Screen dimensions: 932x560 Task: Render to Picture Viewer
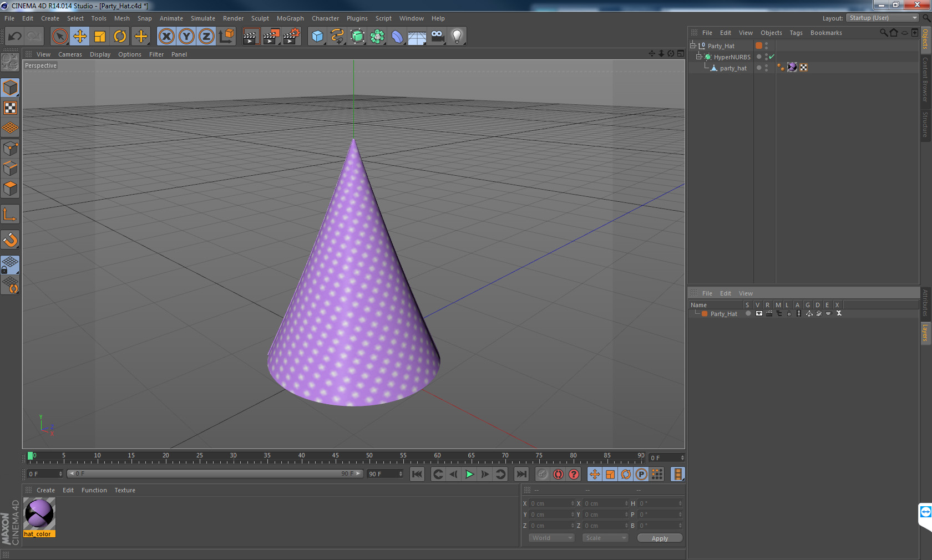(x=271, y=37)
